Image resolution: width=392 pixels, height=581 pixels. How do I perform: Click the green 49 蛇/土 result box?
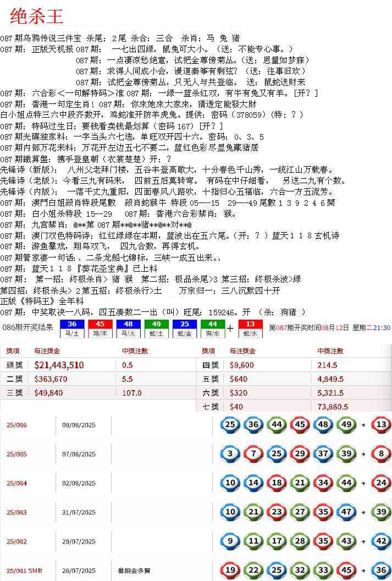[156, 328]
